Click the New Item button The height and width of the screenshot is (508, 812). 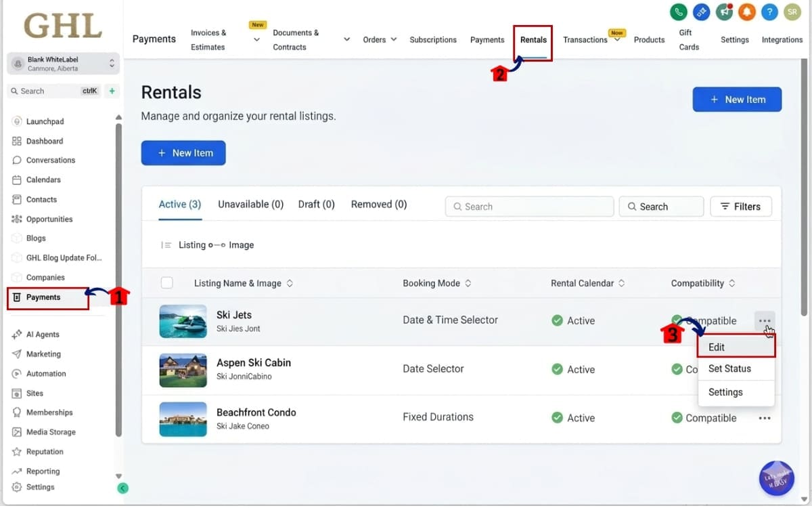tap(737, 99)
